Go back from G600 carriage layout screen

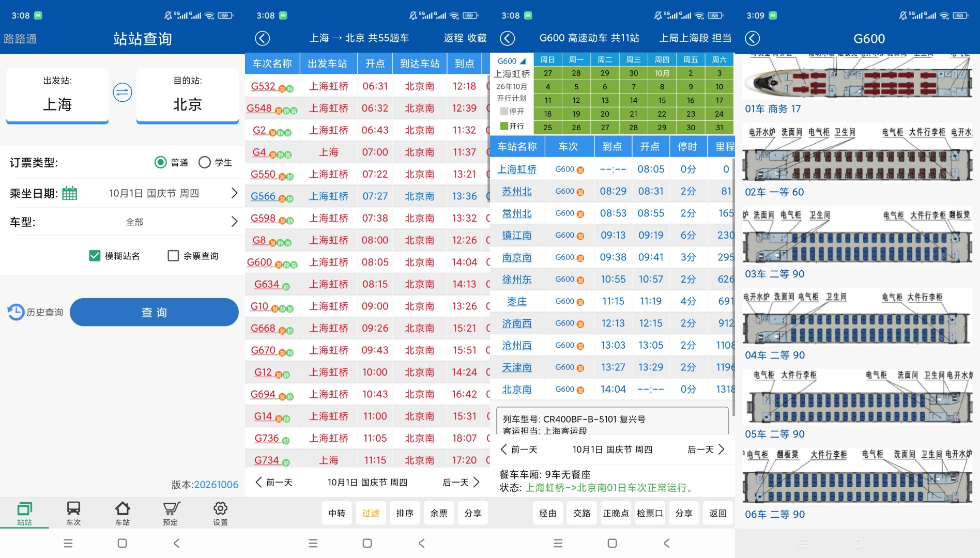click(753, 38)
